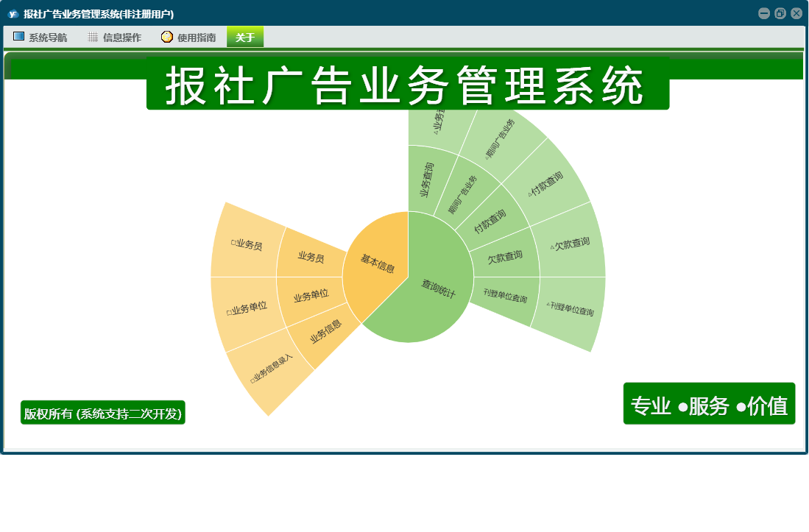The image size is (809, 532).
Task: Click the outer △欠款查询 segment
Action: coord(570,244)
